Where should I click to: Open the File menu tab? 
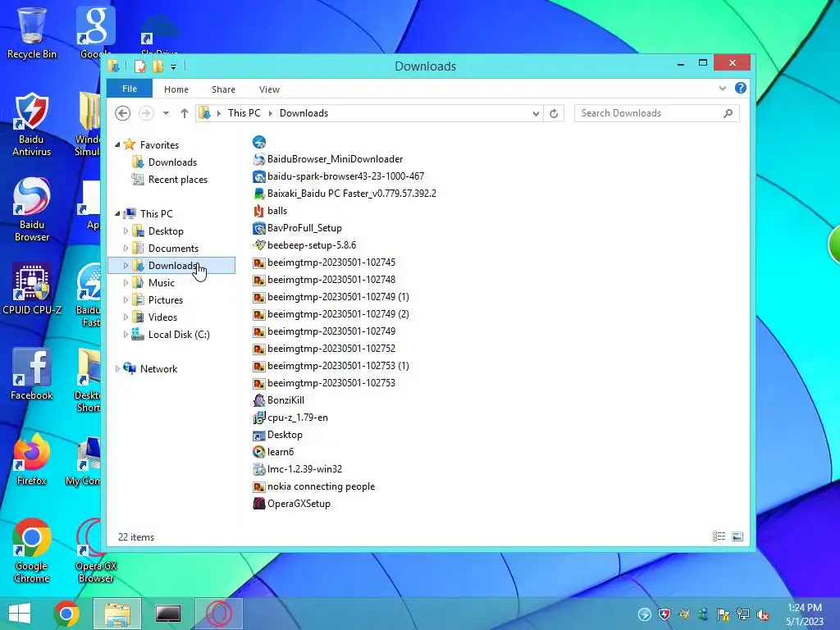(130, 89)
